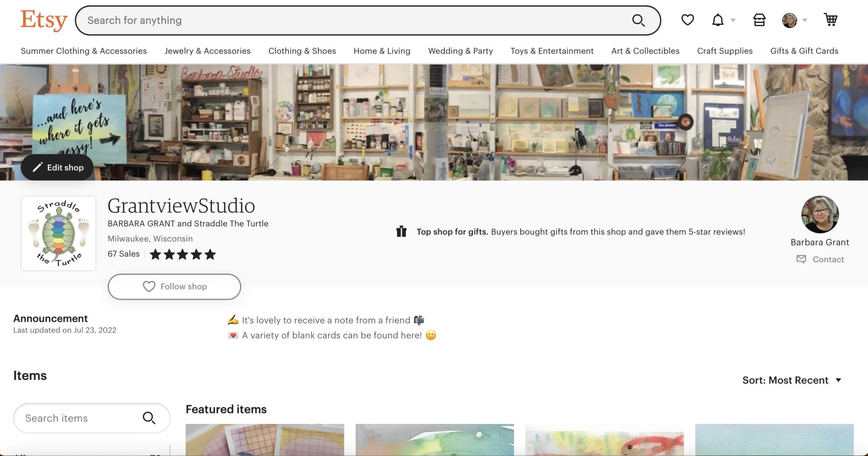Open Shop Manager storefront icon
The height and width of the screenshot is (456, 868).
pos(759,20)
